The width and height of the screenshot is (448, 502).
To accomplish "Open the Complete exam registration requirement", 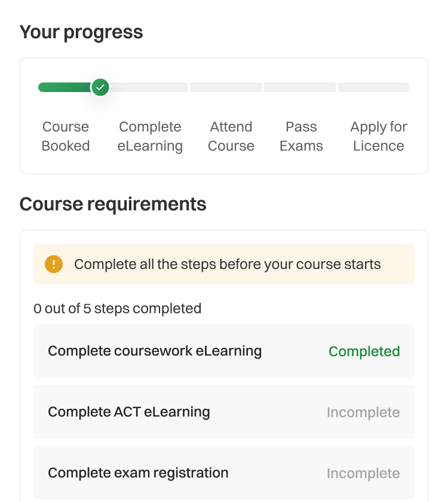I will pos(138,473).
